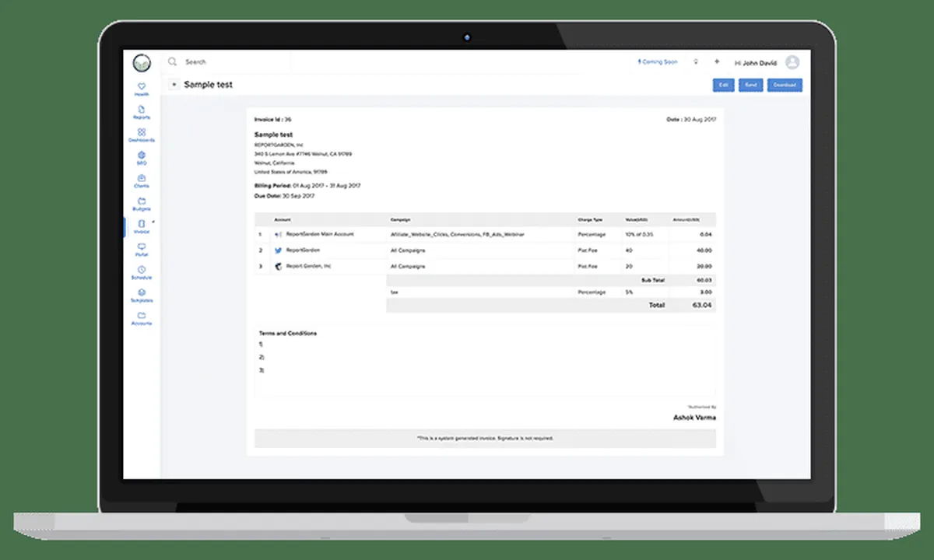Screen dimensions: 934x560
Task: Click the 20.00 amount cell
Action: tap(704, 267)
